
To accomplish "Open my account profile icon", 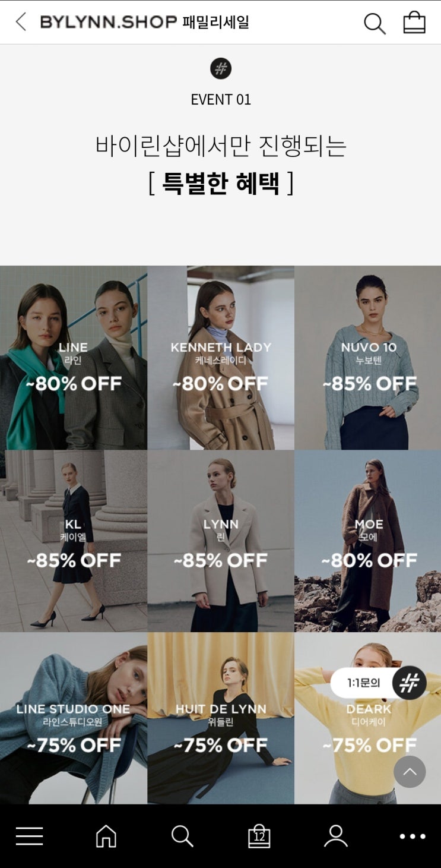I will pos(335,836).
